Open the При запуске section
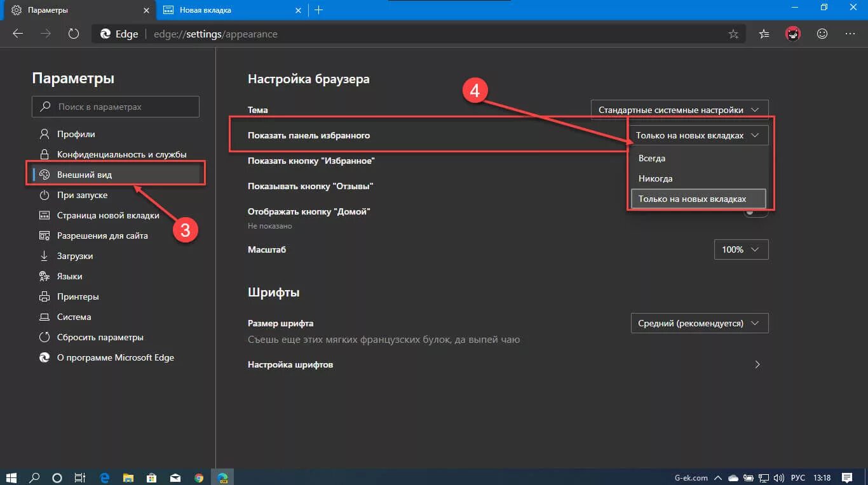The height and width of the screenshot is (485, 868). [116, 195]
